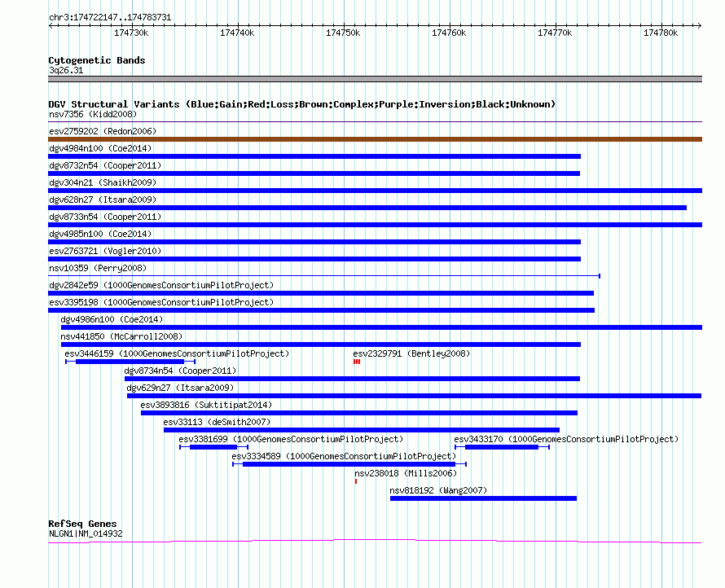The height and width of the screenshot is (588, 725).
Task: Open esv3395198 1000Genomes variant label
Action: (161, 302)
